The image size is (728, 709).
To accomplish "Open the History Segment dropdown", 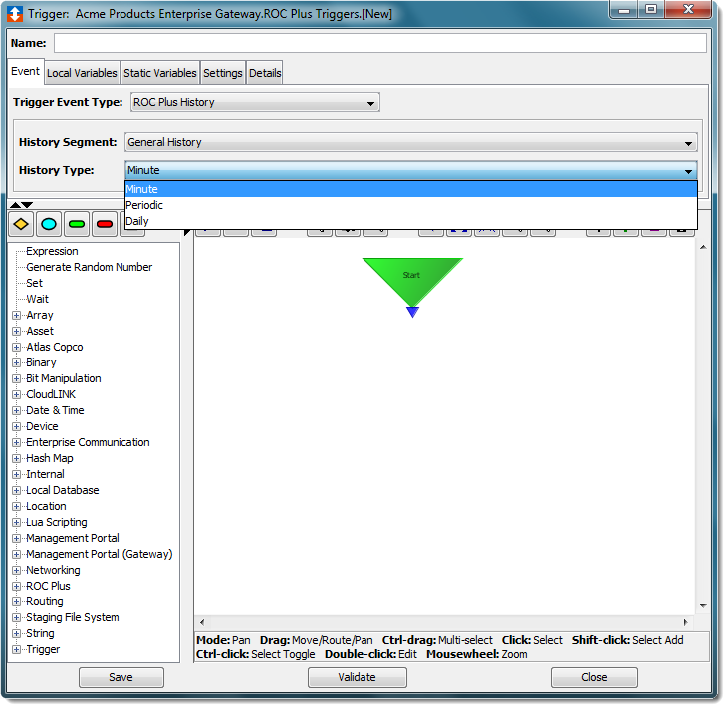I will click(410, 142).
